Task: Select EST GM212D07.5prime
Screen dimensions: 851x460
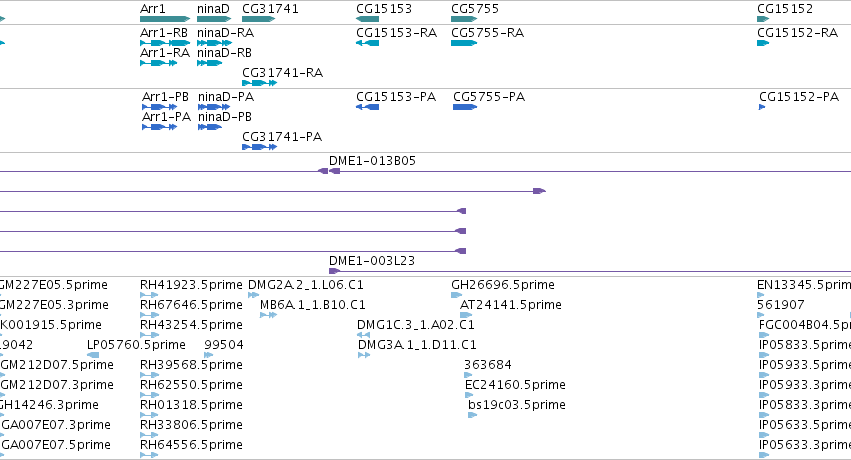Action: point(57,365)
